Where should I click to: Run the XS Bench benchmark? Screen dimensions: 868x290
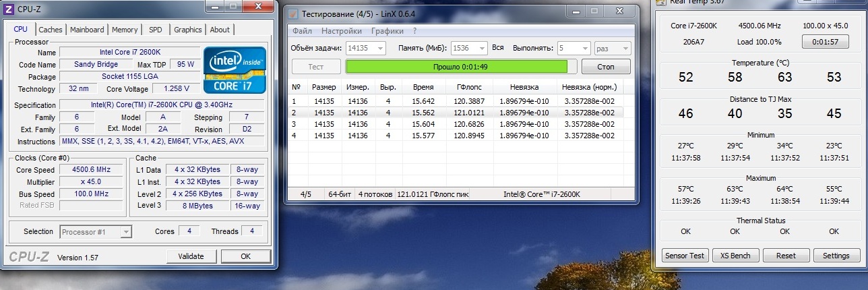tap(735, 256)
